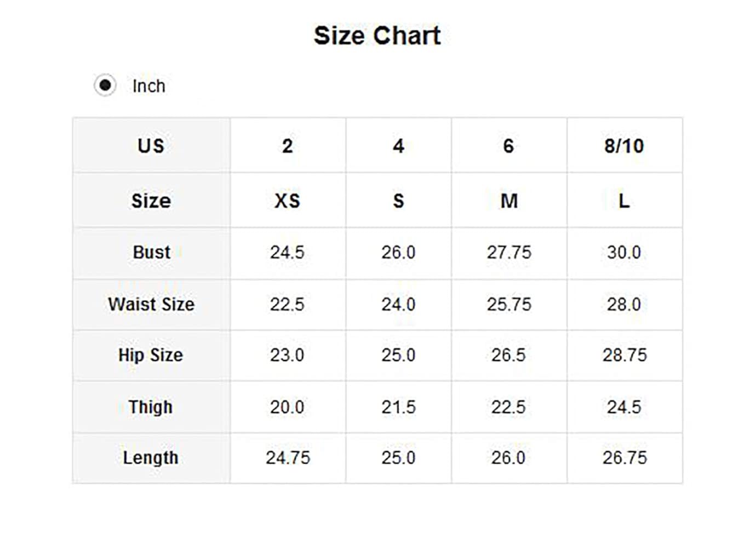
Task: Click the 26.75 length value cell
Action: click(x=625, y=458)
